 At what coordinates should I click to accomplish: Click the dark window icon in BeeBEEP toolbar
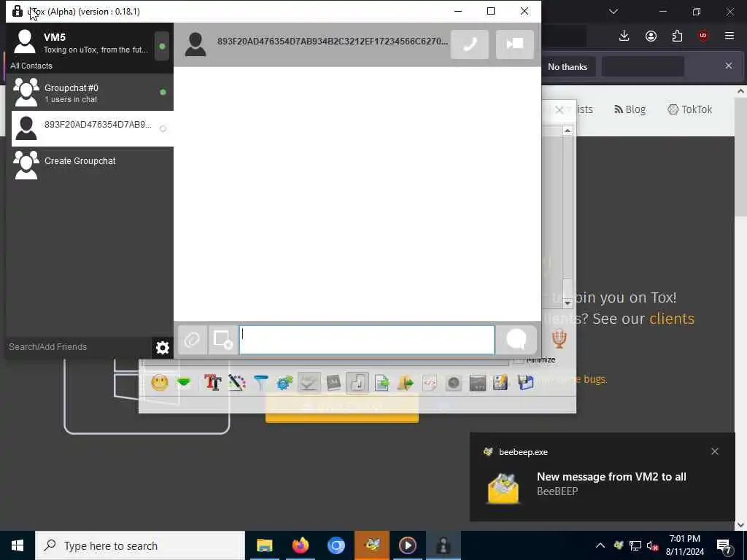coord(477,383)
